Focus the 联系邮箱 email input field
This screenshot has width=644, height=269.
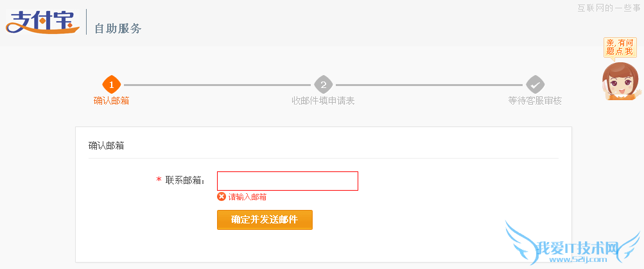click(x=287, y=181)
